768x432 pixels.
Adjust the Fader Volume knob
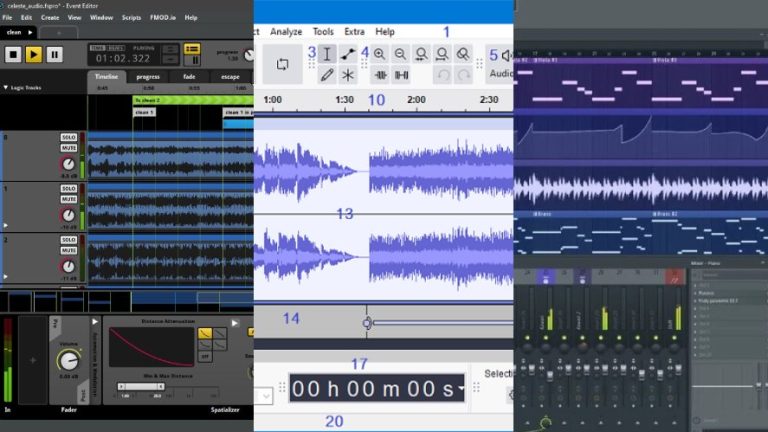pos(69,361)
